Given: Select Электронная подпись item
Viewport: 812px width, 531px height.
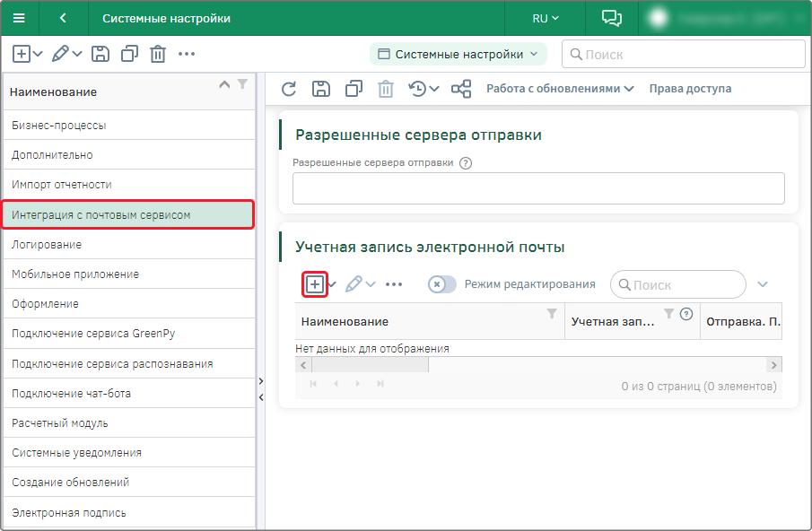Looking at the screenshot, I should (x=129, y=512).
